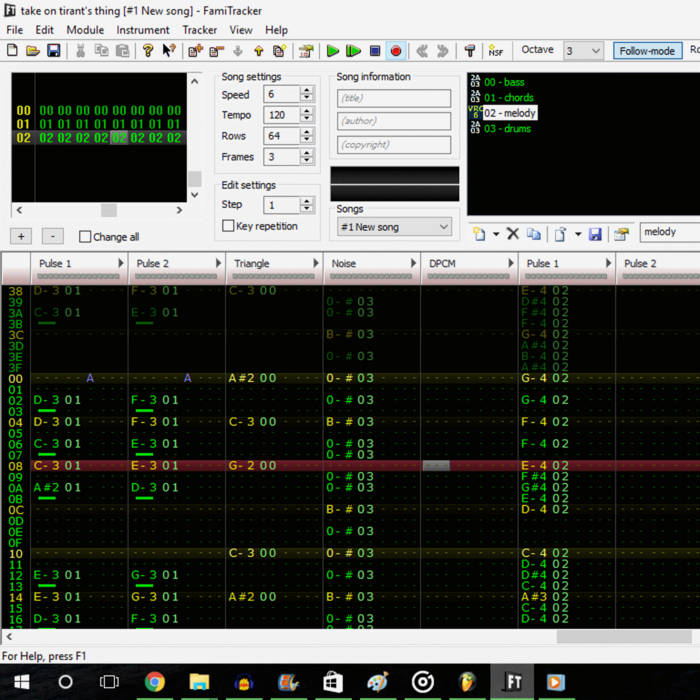
Task: Click the Open file folder icon
Action: coord(33,51)
